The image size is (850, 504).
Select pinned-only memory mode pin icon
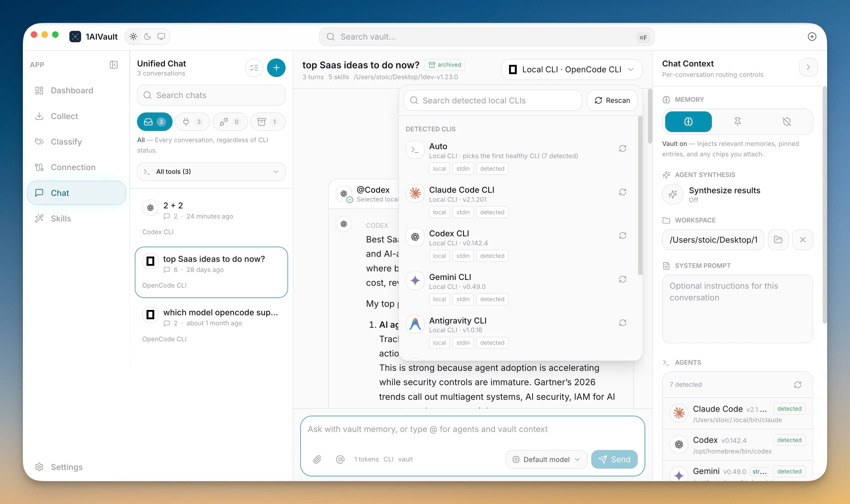[737, 121]
